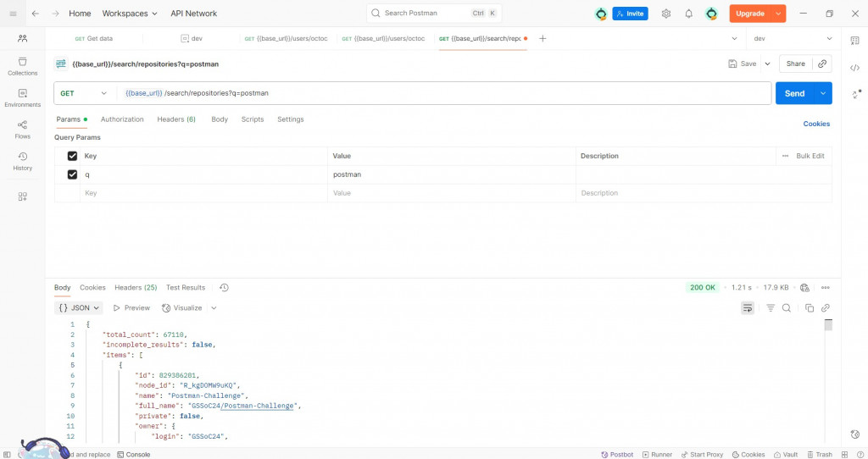Open the Scripts tab
Screen dimensions: 868x459
[x=253, y=119]
